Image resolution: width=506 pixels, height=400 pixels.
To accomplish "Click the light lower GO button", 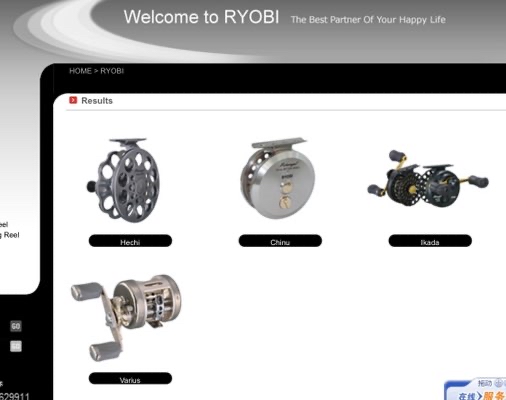I will point(16,346).
